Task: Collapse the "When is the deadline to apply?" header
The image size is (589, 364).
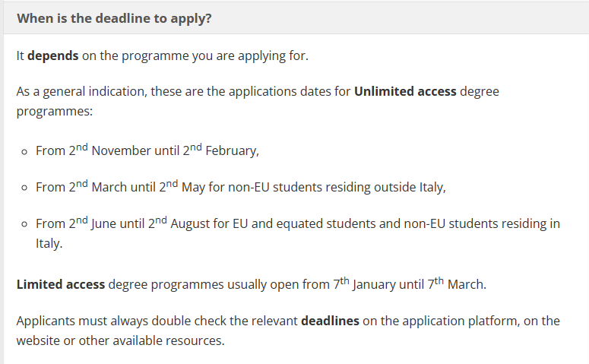Action: [x=114, y=18]
